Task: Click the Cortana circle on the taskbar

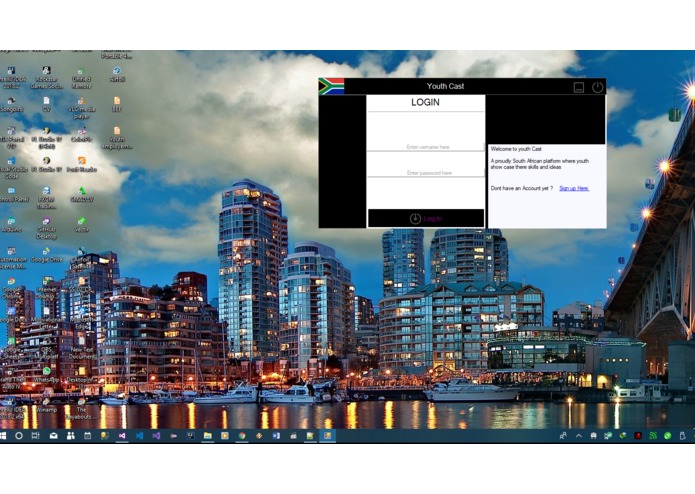Action: [19, 436]
